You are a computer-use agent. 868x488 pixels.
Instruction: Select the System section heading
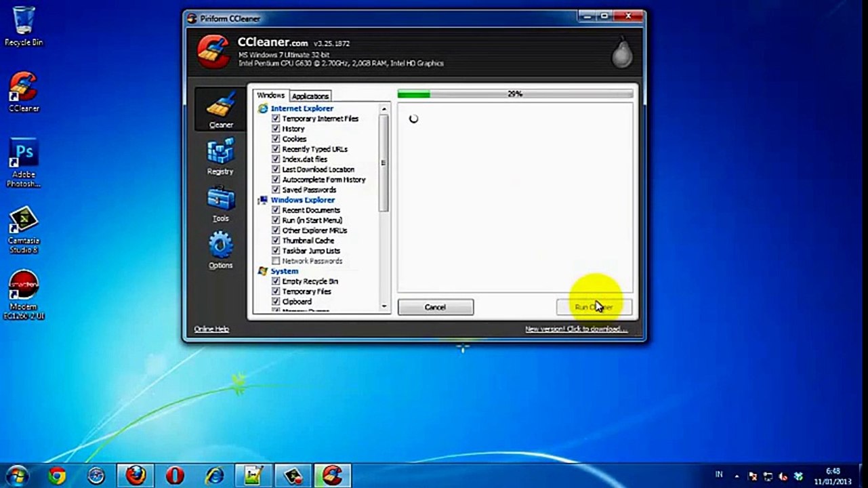(x=285, y=271)
